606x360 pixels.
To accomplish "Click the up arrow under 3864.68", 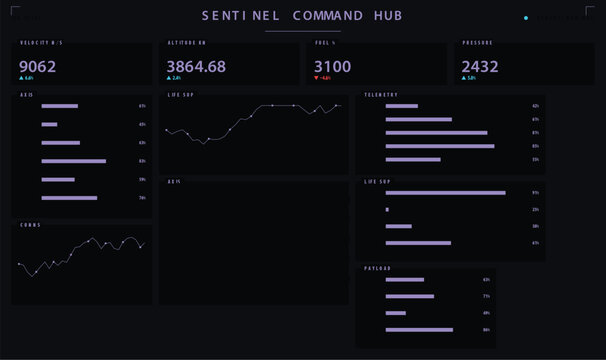I will coord(169,78).
